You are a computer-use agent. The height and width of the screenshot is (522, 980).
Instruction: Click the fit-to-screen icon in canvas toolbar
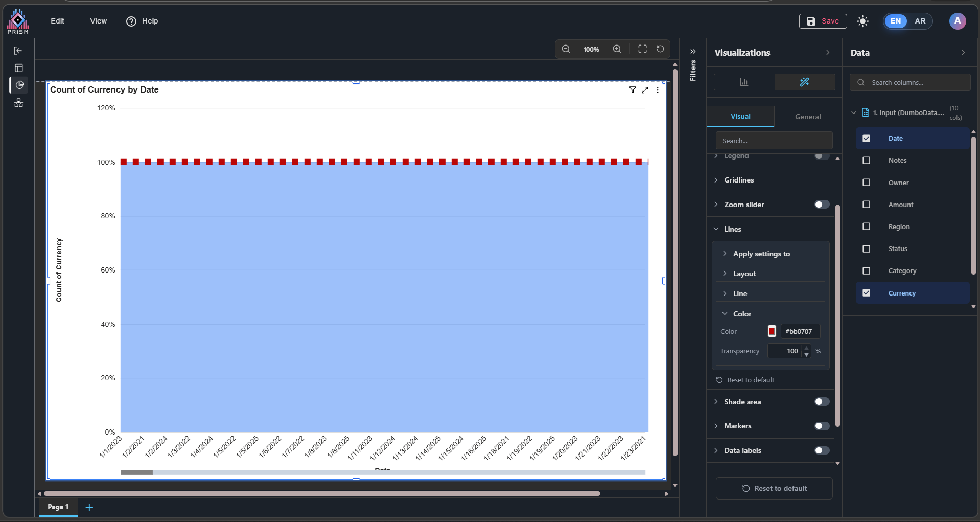tap(642, 49)
